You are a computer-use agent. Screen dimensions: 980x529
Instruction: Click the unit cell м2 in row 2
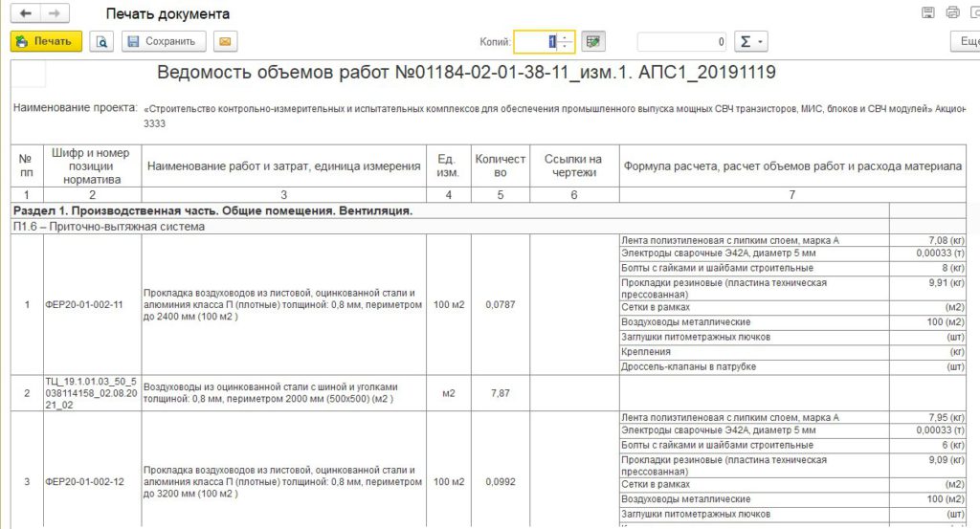click(448, 393)
